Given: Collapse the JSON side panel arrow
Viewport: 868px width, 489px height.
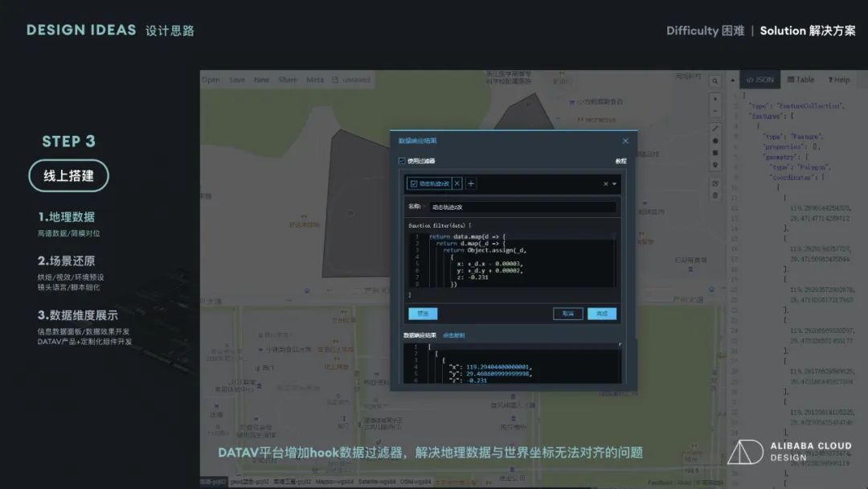Looking at the screenshot, I should (732, 80).
